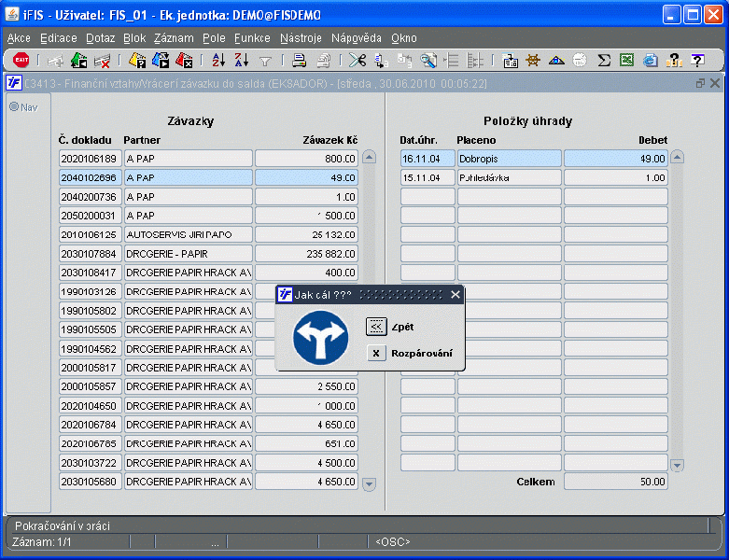Click the help window question mark icon
Screen dimensions: 729x560
click(697, 61)
